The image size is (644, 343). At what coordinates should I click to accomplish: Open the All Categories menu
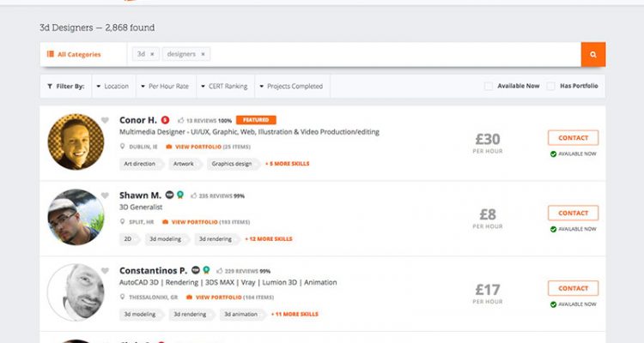point(75,54)
